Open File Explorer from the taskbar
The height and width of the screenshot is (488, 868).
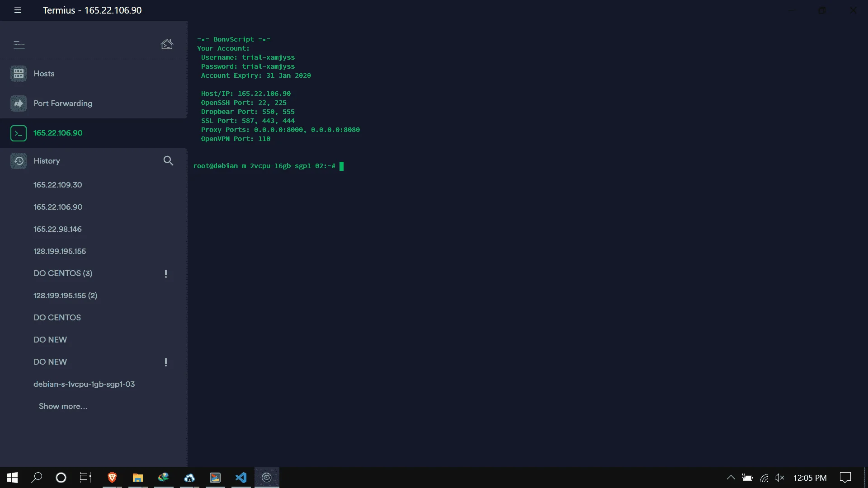tap(138, 478)
